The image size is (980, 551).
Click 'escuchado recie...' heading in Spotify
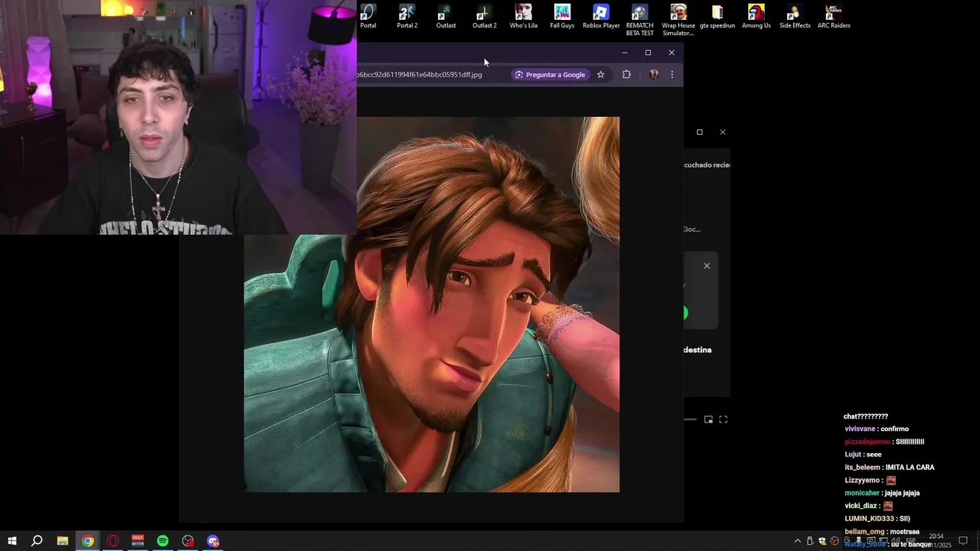[707, 165]
